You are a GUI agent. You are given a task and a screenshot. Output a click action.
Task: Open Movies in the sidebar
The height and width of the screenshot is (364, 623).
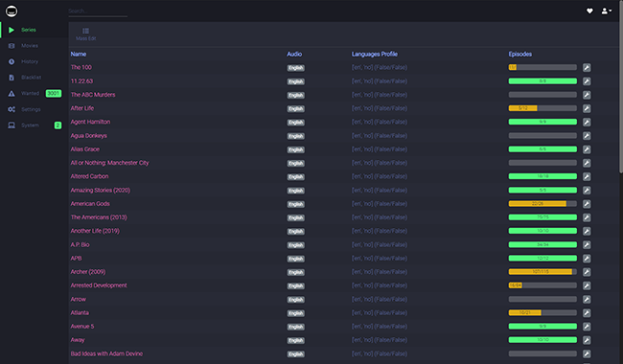coord(35,46)
